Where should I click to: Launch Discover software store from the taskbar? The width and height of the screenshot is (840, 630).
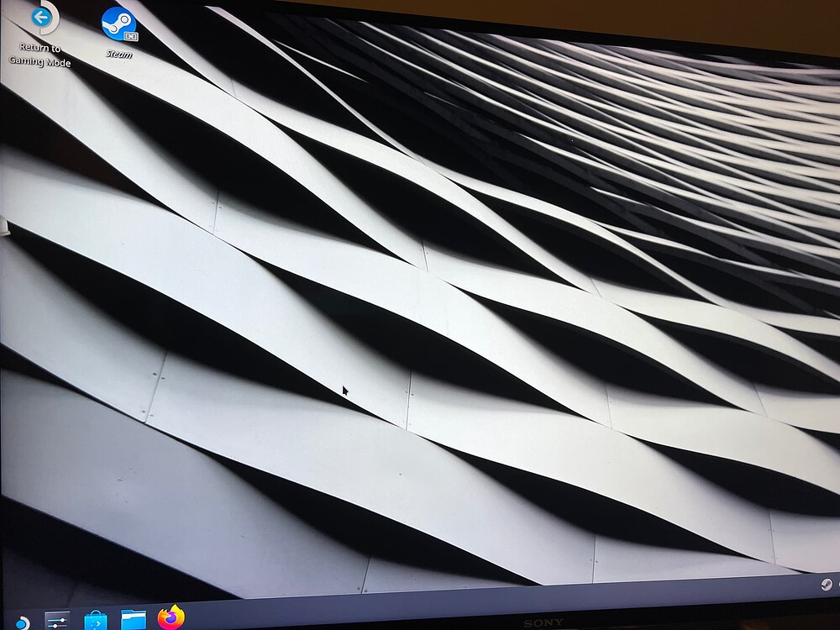pos(96,621)
